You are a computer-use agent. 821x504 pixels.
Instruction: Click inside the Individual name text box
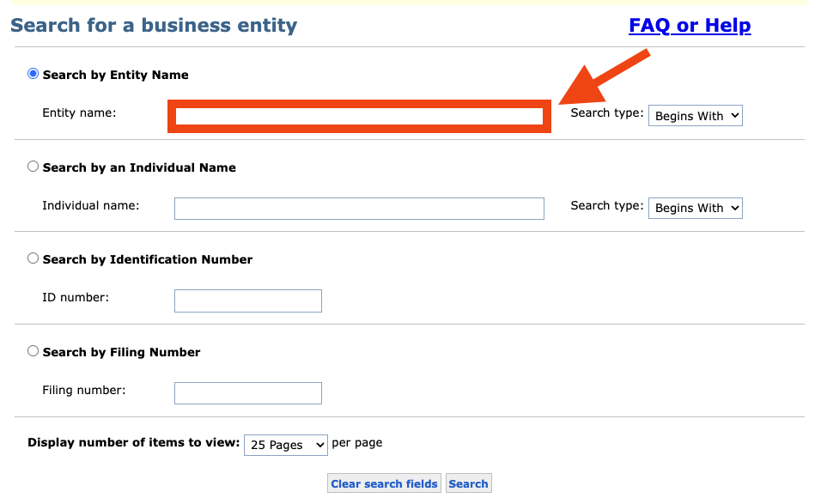point(359,209)
